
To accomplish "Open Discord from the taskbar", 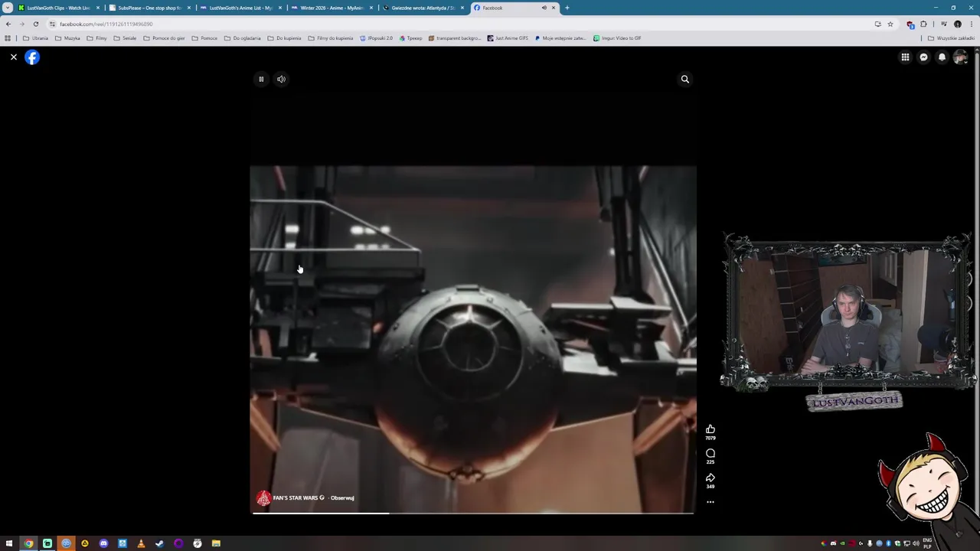I will [x=103, y=543].
